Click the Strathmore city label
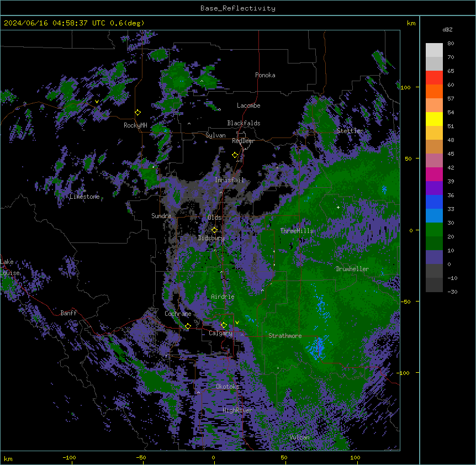The width and height of the screenshot is (476, 465). pyautogui.click(x=285, y=336)
